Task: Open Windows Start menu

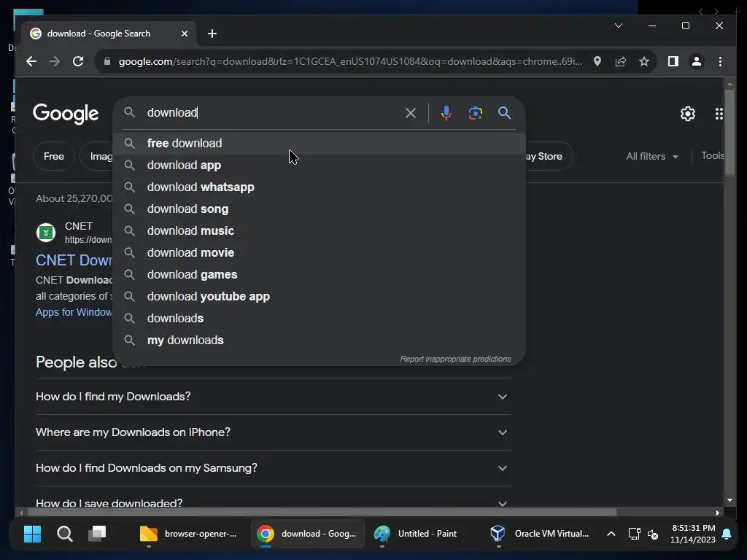Action: (x=32, y=534)
